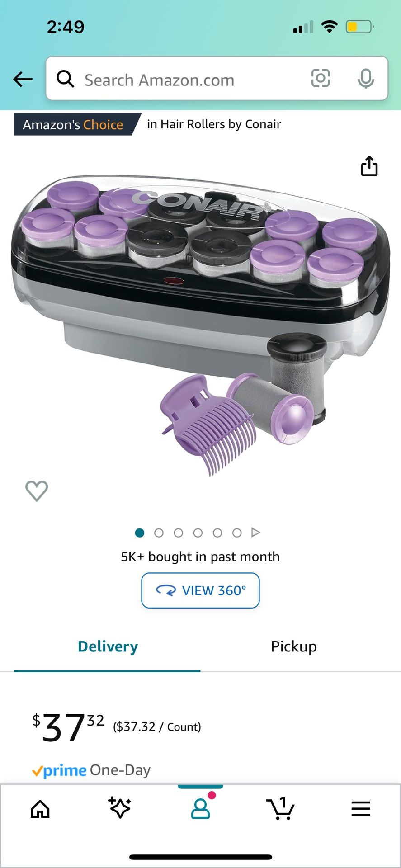Open the Conair hair roller product image

tap(200, 323)
